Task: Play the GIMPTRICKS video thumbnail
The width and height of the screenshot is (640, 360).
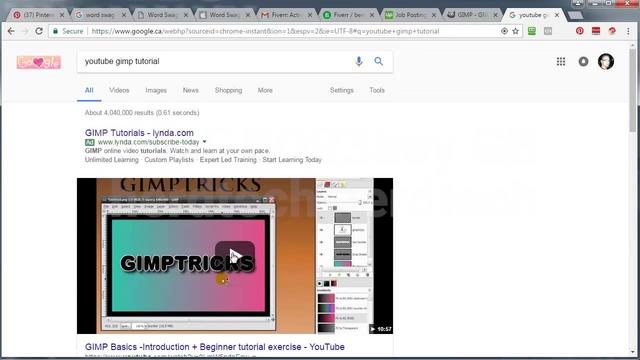Action: pos(235,256)
